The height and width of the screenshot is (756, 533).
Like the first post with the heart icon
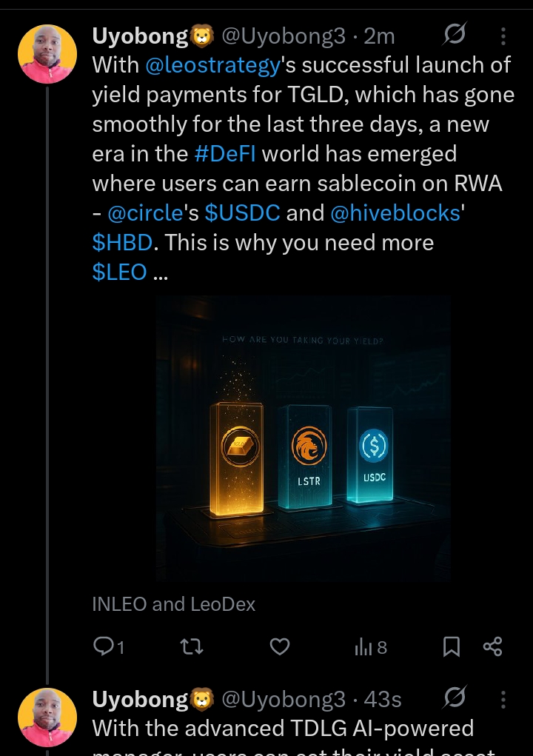(x=279, y=647)
